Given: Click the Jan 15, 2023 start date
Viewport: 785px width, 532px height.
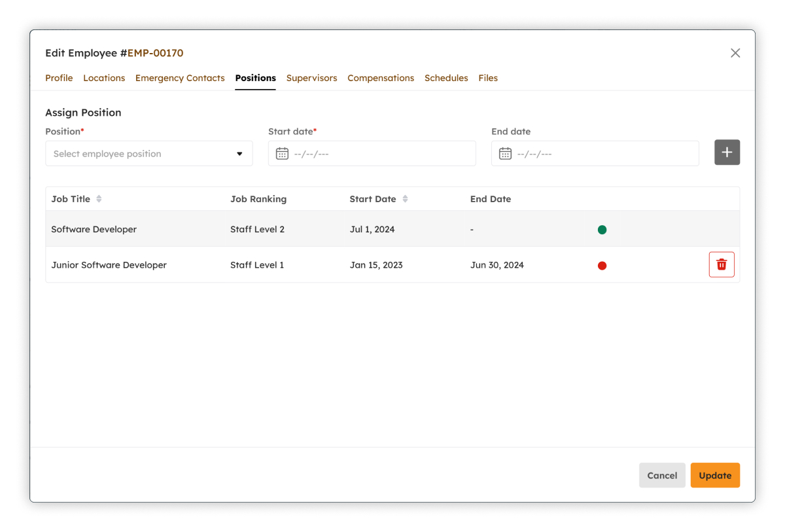Looking at the screenshot, I should click(x=376, y=265).
